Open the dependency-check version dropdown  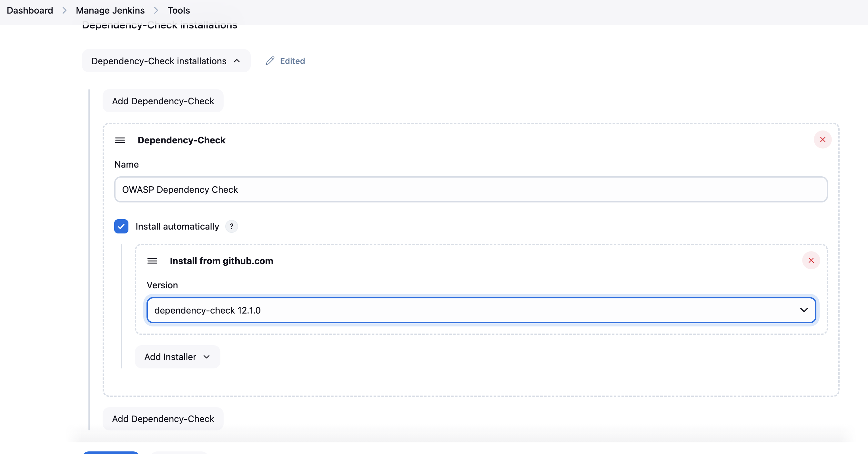(481, 310)
